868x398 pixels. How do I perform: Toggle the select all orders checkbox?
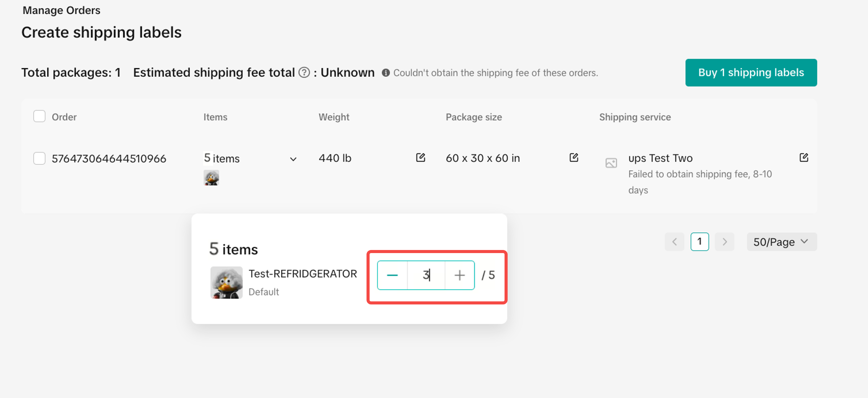(39, 116)
